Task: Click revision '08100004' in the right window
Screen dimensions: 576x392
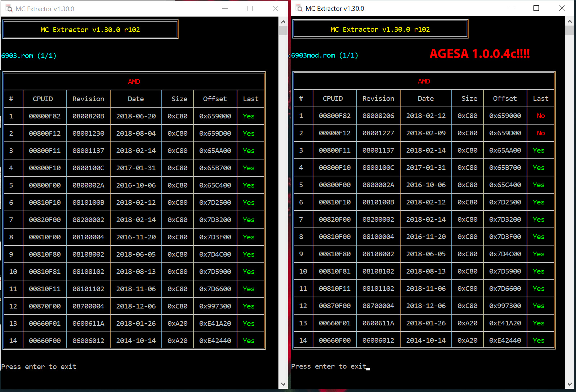Action: [x=378, y=237]
